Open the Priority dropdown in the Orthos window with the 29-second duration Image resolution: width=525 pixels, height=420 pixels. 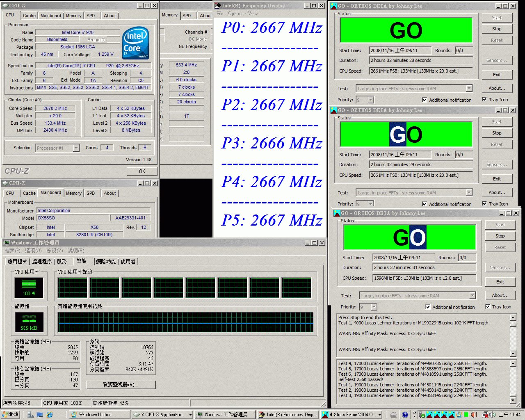[371, 204]
